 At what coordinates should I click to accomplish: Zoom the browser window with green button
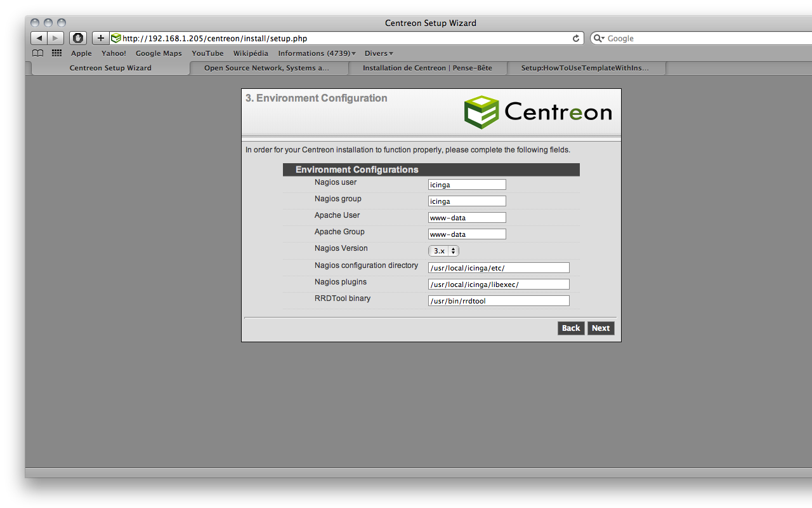[x=62, y=23]
